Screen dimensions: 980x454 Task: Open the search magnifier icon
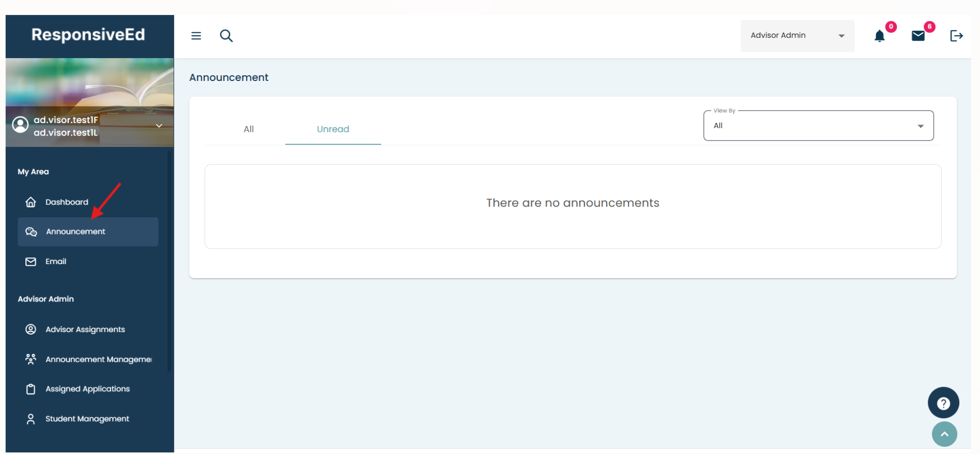(x=226, y=36)
